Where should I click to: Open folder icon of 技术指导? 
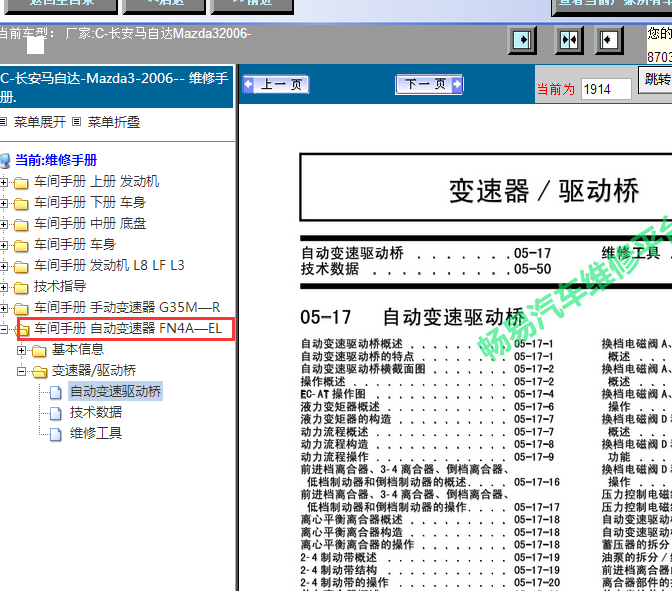(x=21, y=288)
